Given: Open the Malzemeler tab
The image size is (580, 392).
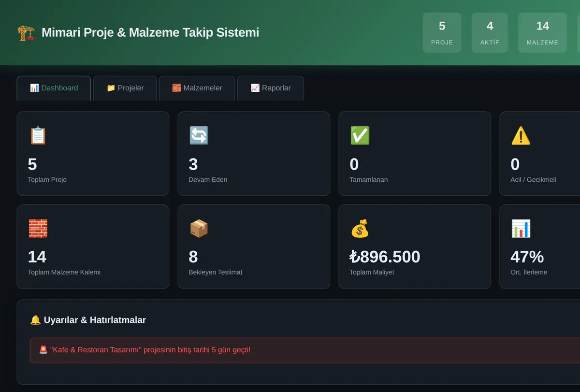Looking at the screenshot, I should point(197,88).
